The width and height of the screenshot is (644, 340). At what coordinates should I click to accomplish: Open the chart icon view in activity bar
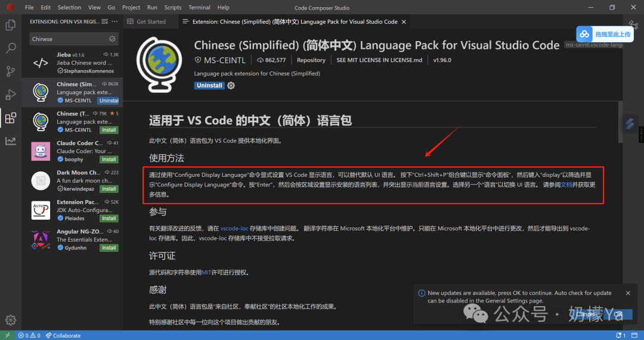(11, 141)
